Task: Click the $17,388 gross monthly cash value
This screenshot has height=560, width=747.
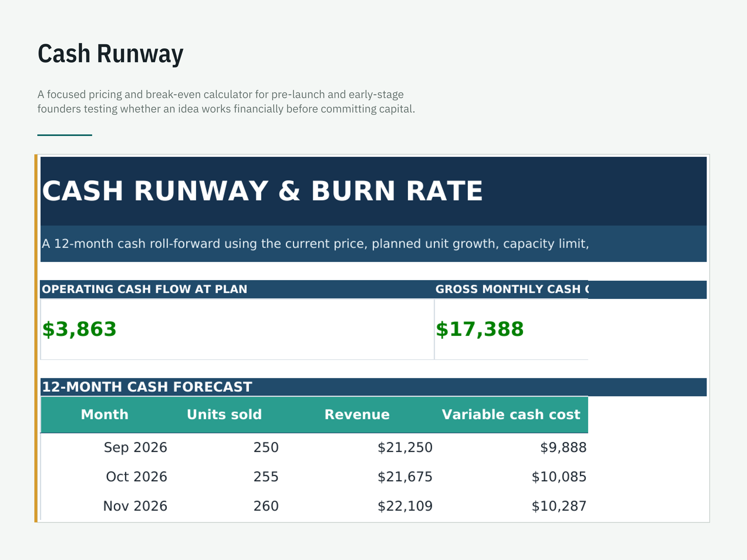Action: point(480,330)
